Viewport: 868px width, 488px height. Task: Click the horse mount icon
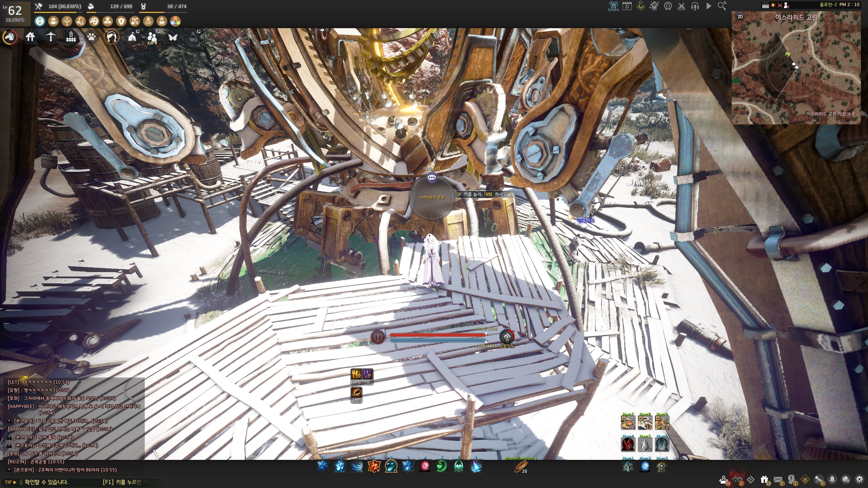pos(10,37)
